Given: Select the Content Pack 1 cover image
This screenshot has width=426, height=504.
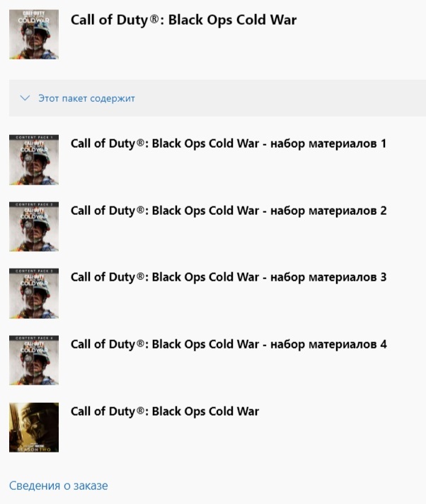Looking at the screenshot, I should click(x=34, y=160).
